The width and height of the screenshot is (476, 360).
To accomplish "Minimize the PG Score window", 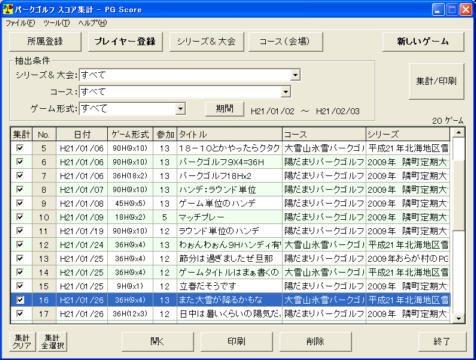I will pos(438,9).
